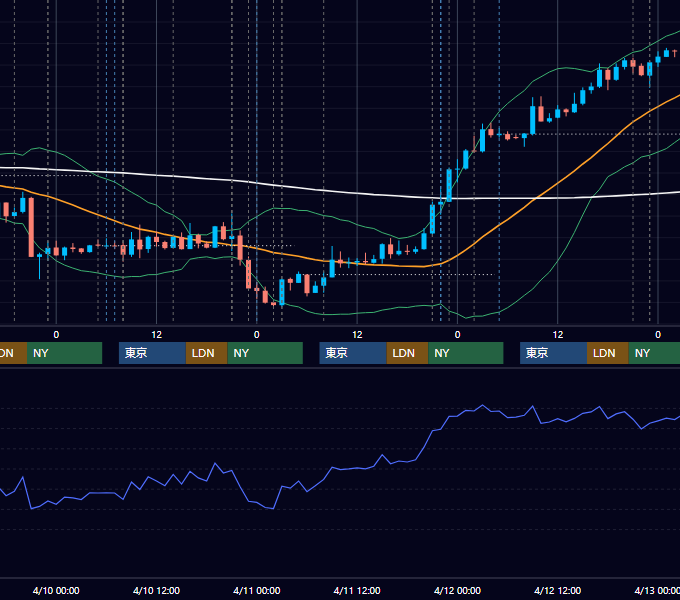Click the 4/11 00:00 date label
This screenshot has width=680, height=600.
coord(257,590)
